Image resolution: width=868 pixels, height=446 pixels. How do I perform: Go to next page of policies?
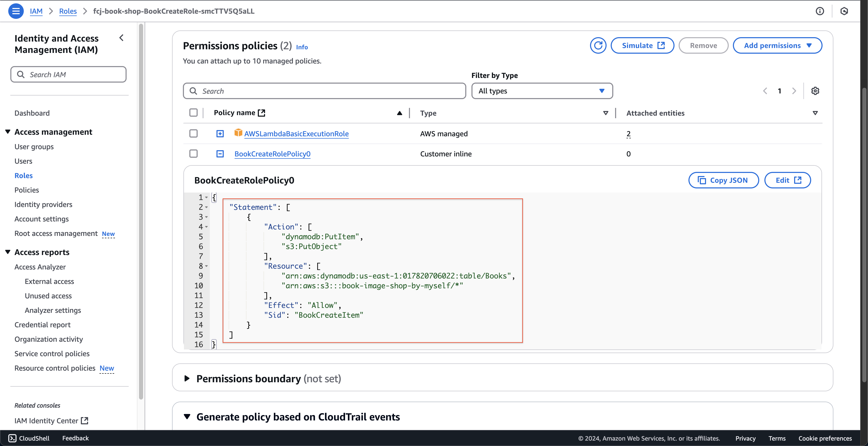(794, 91)
